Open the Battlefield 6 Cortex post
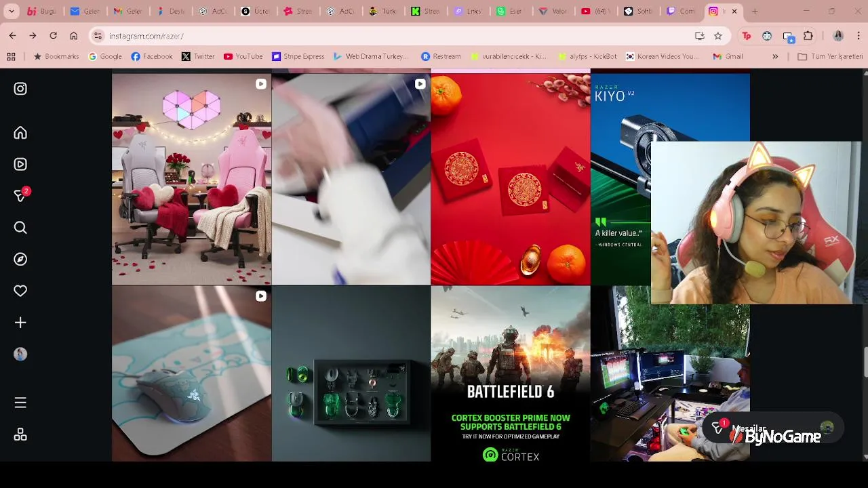Screen dimensions: 868x488 511,373
